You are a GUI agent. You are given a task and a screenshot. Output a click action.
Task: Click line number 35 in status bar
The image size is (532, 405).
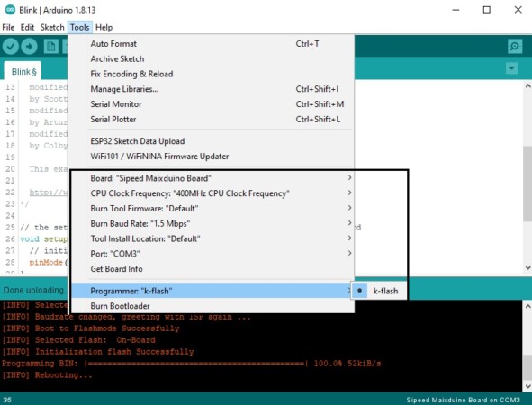(7, 400)
